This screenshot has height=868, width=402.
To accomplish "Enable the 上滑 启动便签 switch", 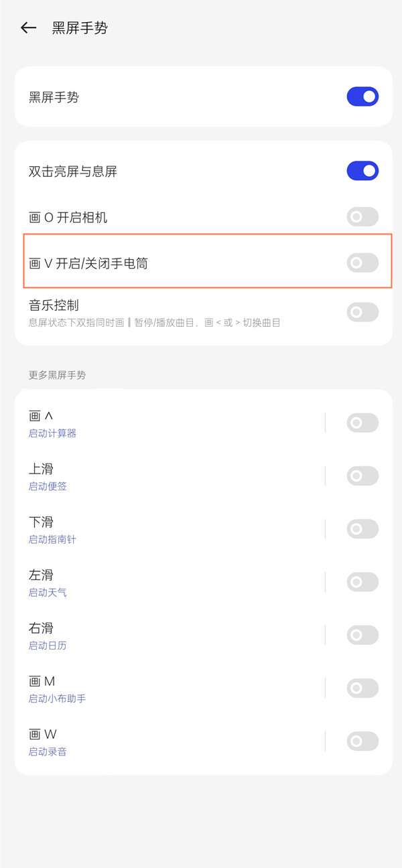I will click(362, 476).
